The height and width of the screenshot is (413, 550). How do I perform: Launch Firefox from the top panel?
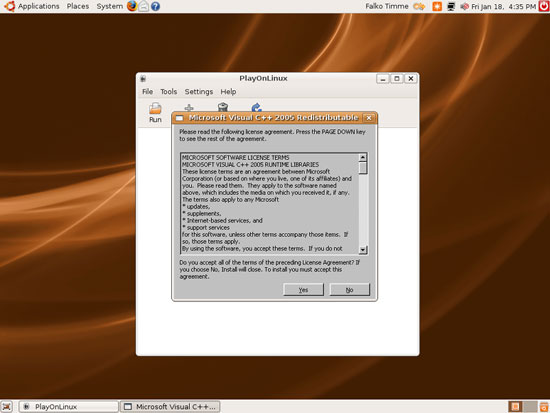132,6
